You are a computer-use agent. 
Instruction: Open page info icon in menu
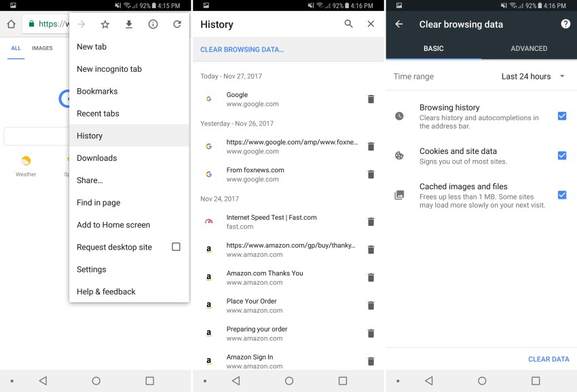(x=153, y=24)
